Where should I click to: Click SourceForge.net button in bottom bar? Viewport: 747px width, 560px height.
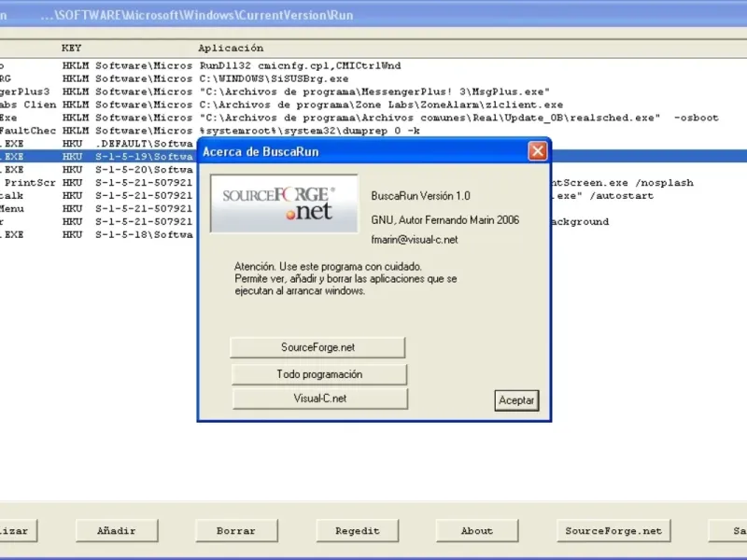(613, 530)
